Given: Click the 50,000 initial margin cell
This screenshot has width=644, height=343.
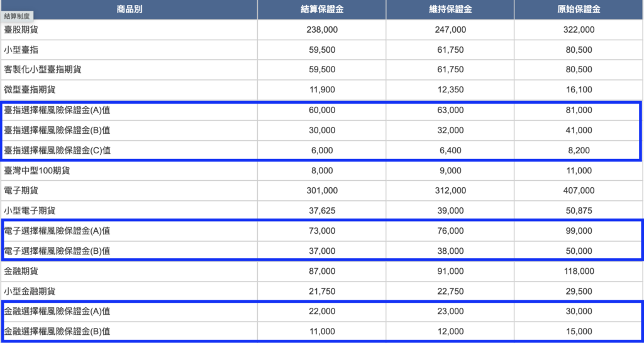Looking at the screenshot, I should pyautogui.click(x=579, y=251).
